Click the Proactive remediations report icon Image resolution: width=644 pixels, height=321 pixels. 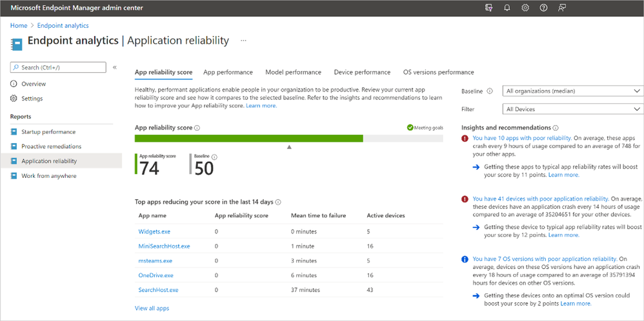14,146
